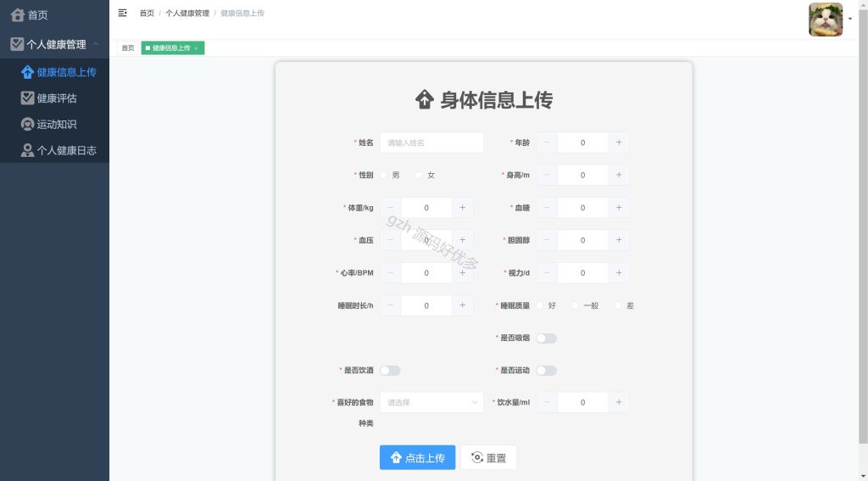
Task: Increase 视力/d with plus button
Action: [618, 272]
